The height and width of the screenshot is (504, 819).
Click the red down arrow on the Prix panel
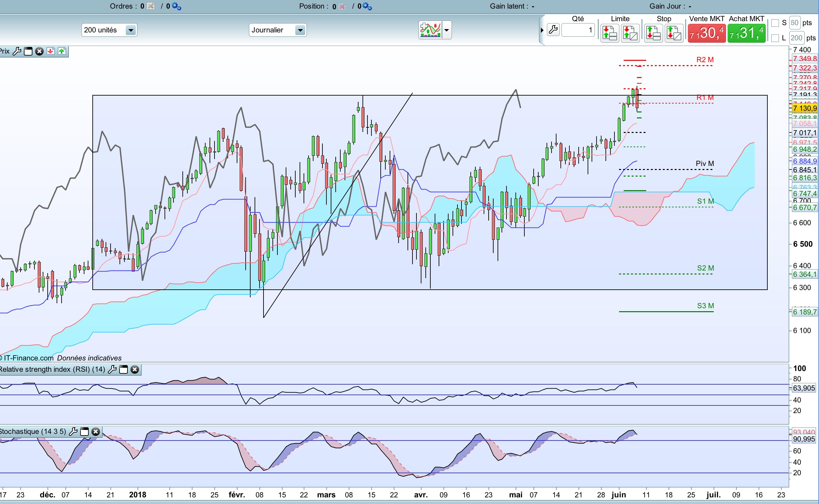50,51
